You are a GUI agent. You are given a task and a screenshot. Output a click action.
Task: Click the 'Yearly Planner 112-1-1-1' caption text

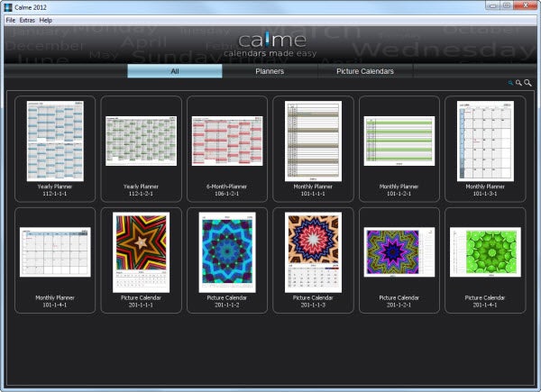tap(55, 190)
